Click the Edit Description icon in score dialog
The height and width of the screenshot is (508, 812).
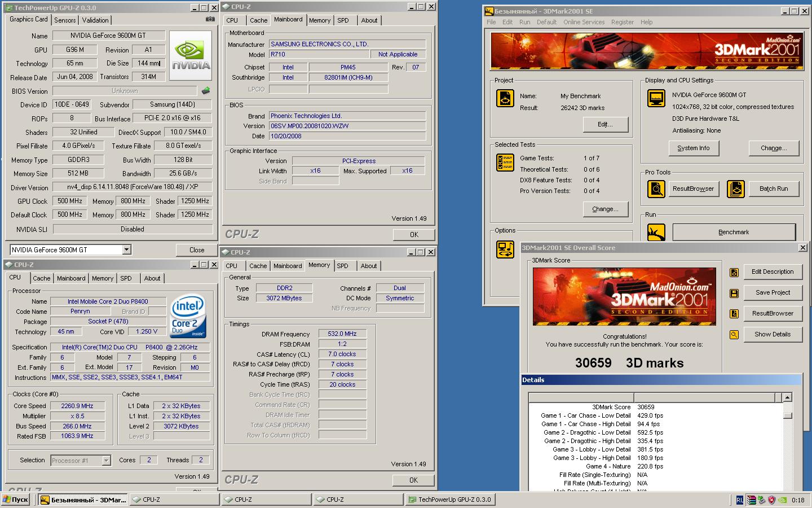734,272
